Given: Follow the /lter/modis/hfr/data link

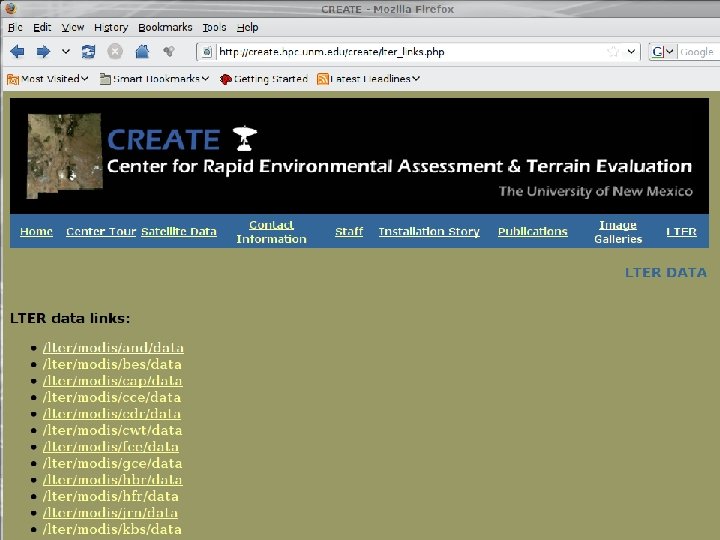Looking at the screenshot, I should [111, 496].
